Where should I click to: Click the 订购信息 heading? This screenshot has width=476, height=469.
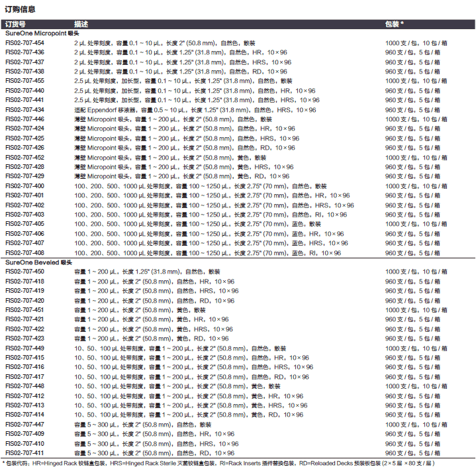coord(20,9)
